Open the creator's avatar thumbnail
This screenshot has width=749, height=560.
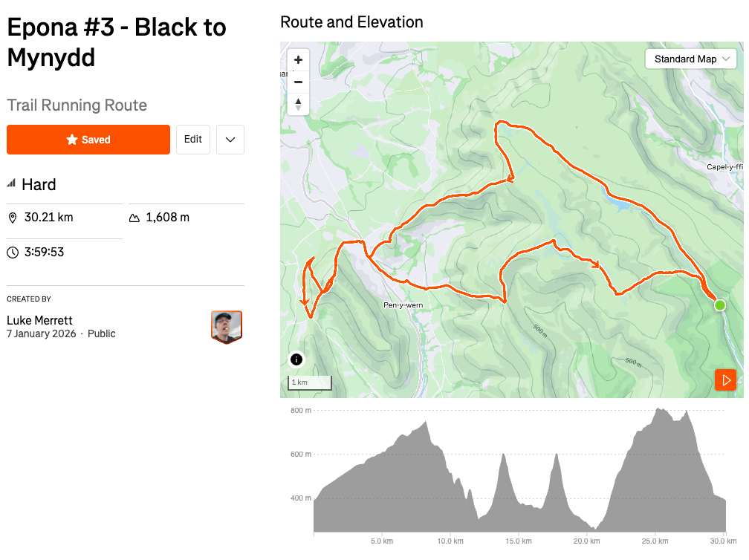tap(227, 327)
